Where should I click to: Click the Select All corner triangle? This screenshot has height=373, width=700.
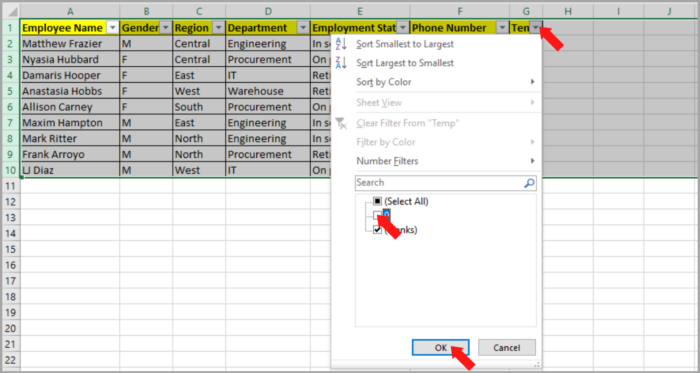click(12, 11)
